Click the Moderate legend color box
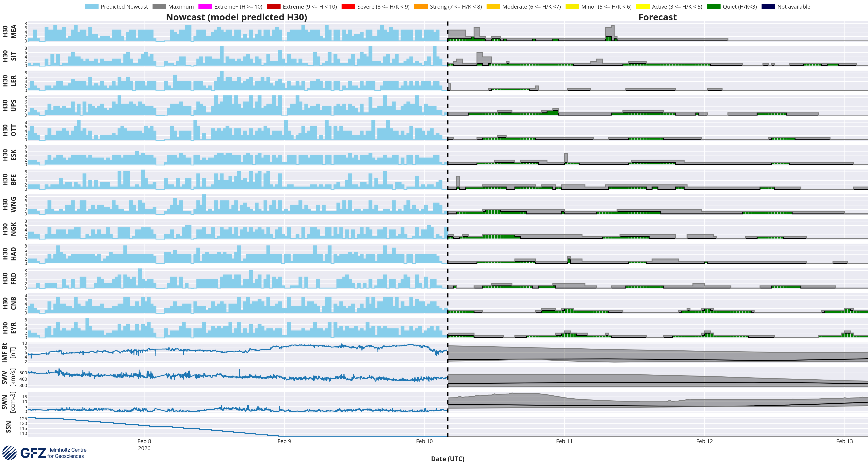 [493, 7]
